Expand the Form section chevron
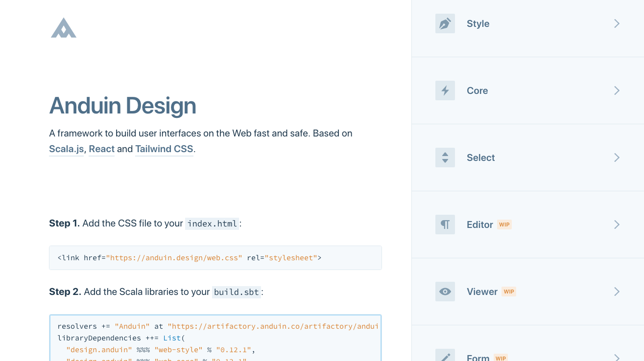This screenshot has width=644, height=361. tap(617, 358)
